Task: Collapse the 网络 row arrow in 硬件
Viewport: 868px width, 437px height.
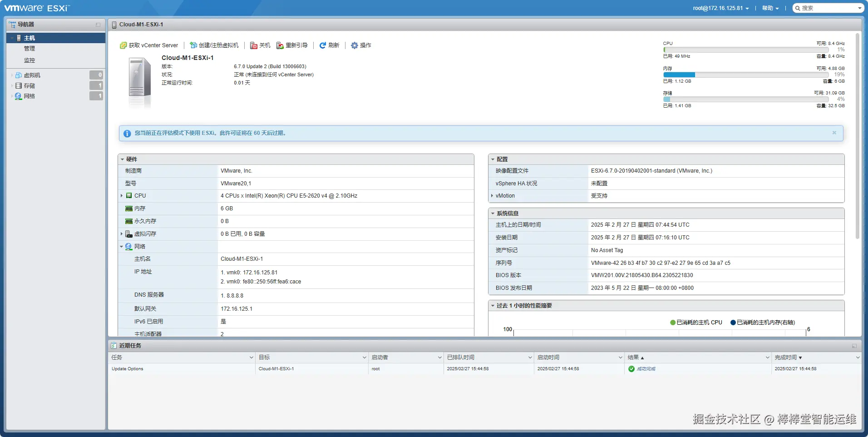Action: [122, 247]
